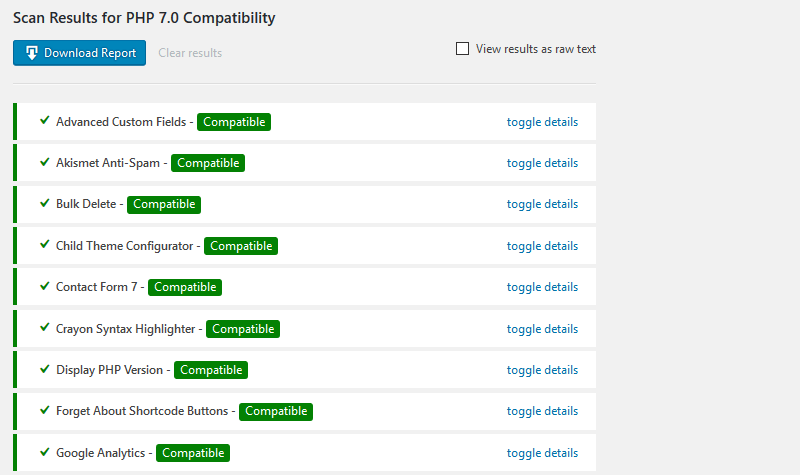Screen dimensions: 800x475
Task: Toggle details for Advanced Custom Fields
Action: (x=542, y=122)
